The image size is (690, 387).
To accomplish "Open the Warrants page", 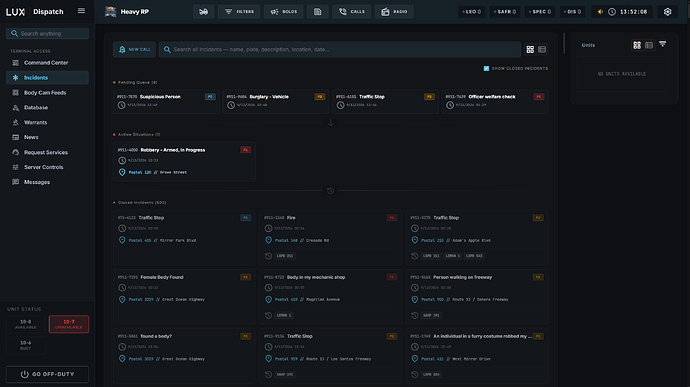I will click(x=48, y=123).
